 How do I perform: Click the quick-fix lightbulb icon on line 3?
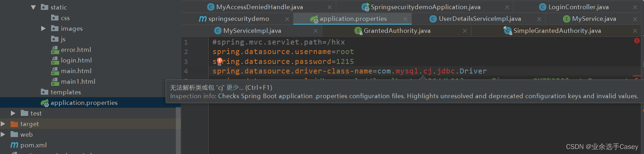click(x=219, y=61)
